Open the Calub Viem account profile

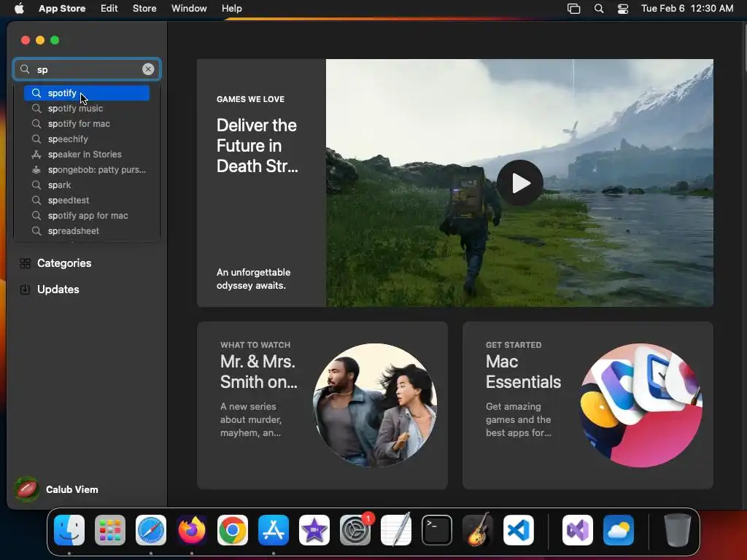[56, 489]
